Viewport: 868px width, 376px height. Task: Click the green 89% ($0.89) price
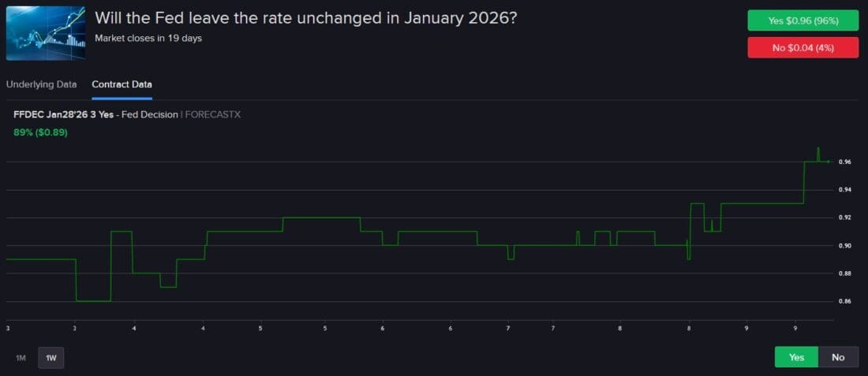(x=40, y=132)
